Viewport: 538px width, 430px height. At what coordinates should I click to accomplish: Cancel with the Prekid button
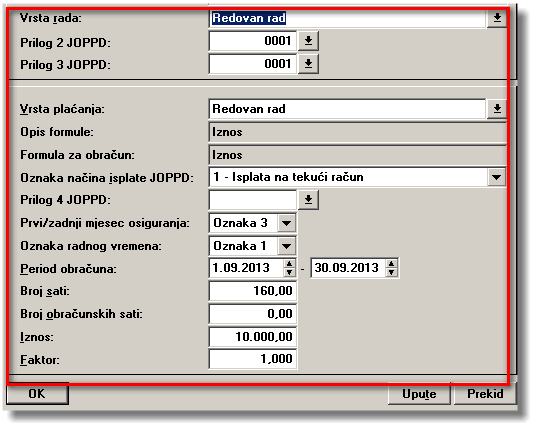point(485,394)
